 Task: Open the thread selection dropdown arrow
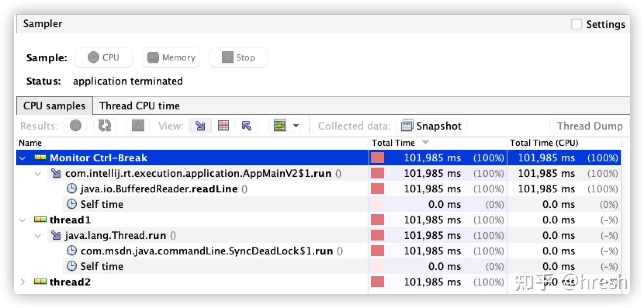click(296, 126)
